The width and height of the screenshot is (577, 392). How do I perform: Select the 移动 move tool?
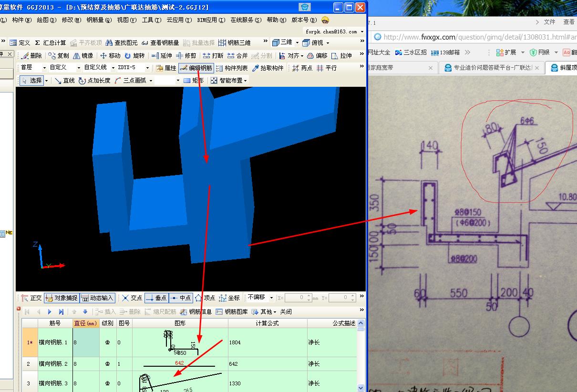pyautogui.click(x=110, y=56)
